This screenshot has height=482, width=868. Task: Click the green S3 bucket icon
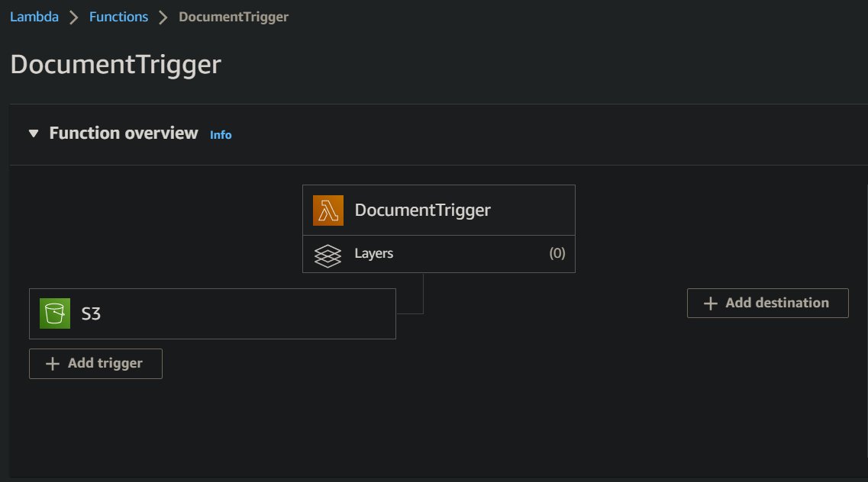(x=55, y=313)
